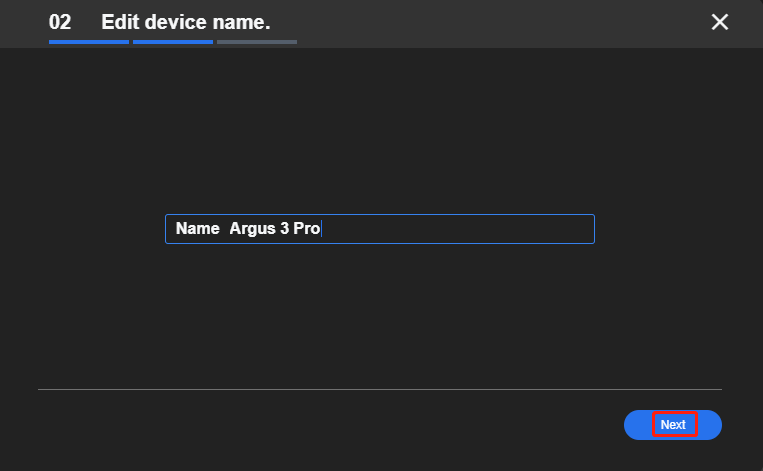Click the 'Edit device name.' heading

[186, 22]
